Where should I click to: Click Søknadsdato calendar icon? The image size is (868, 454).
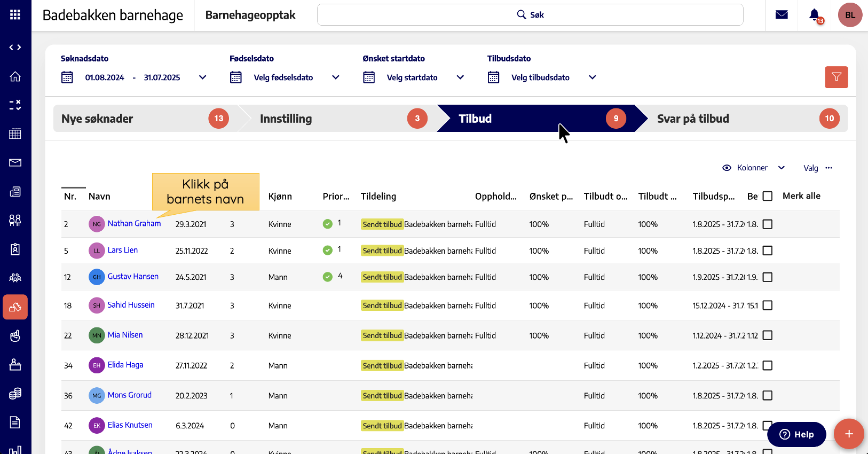(67, 77)
